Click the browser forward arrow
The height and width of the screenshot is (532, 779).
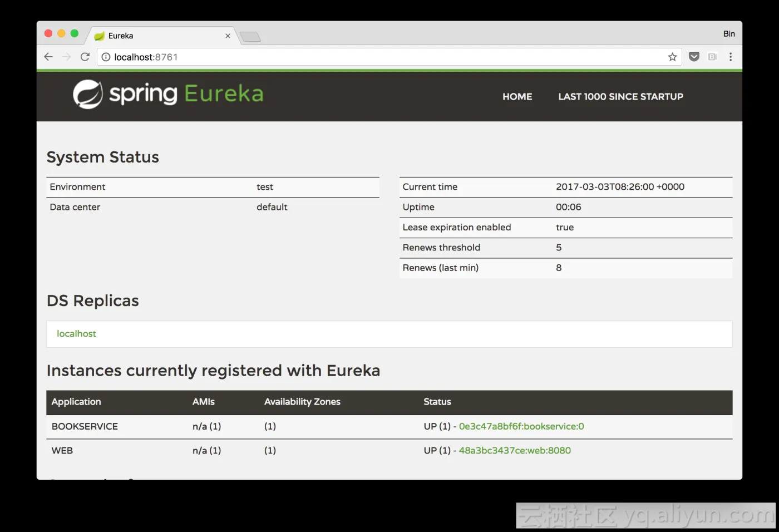[67, 57]
